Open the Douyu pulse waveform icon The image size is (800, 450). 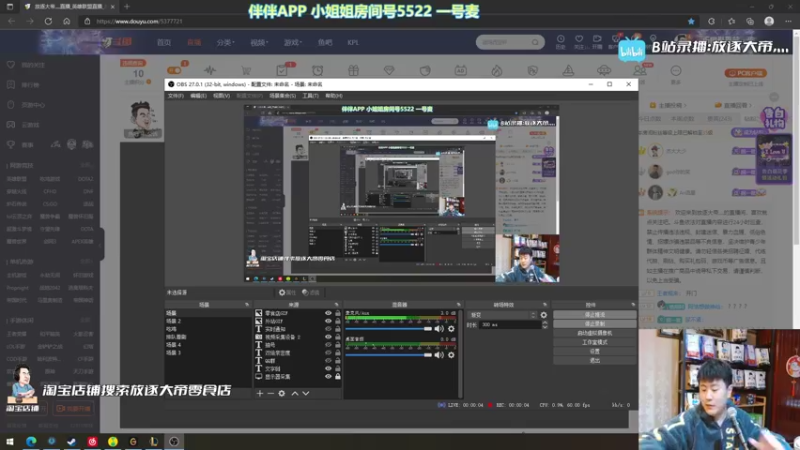(x=210, y=70)
